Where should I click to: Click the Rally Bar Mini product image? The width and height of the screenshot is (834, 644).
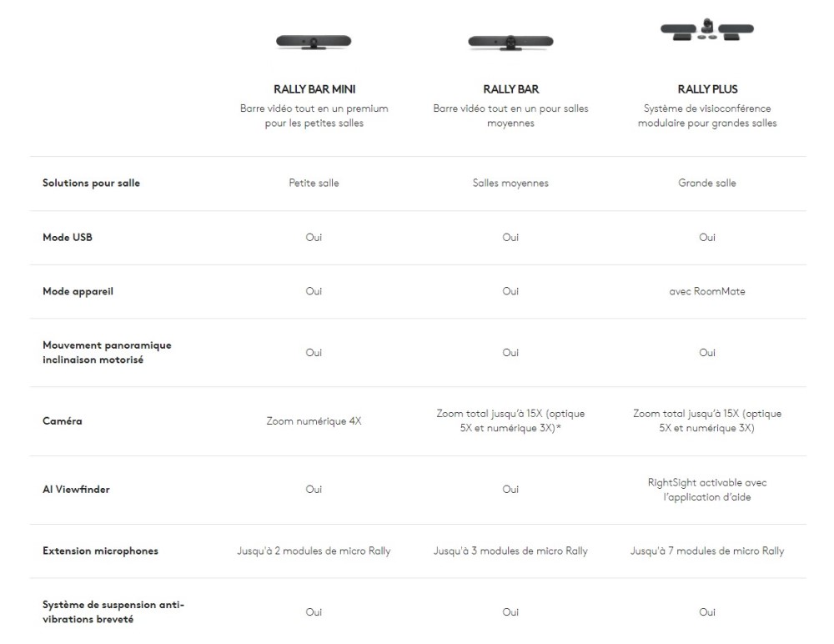314,41
